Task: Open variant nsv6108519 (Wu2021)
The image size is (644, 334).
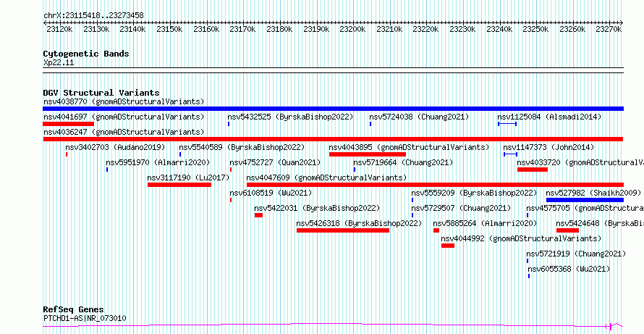Action: [x=271, y=193]
